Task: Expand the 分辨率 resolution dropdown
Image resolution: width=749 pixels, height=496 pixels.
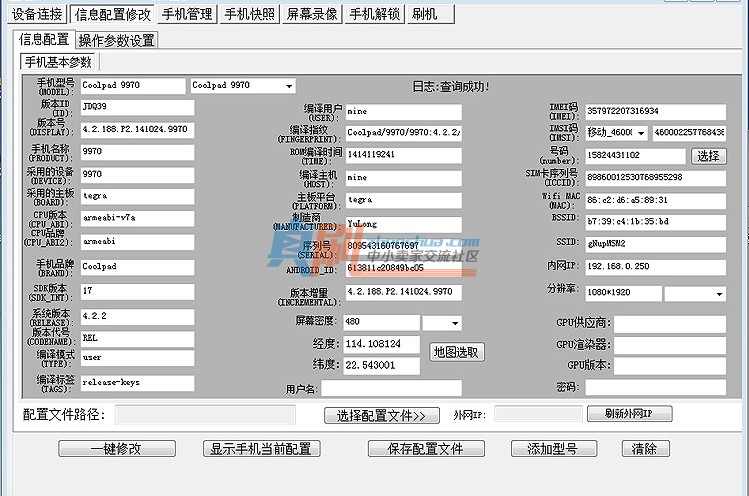Action: (719, 293)
